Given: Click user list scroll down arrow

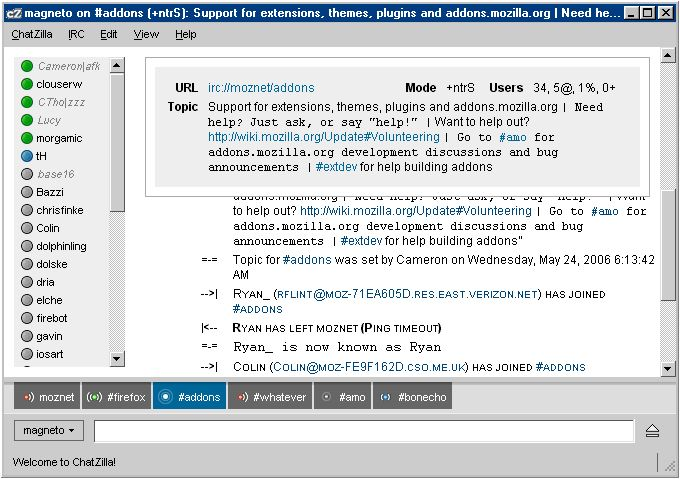Looking at the screenshot, I should pyautogui.click(x=116, y=358).
